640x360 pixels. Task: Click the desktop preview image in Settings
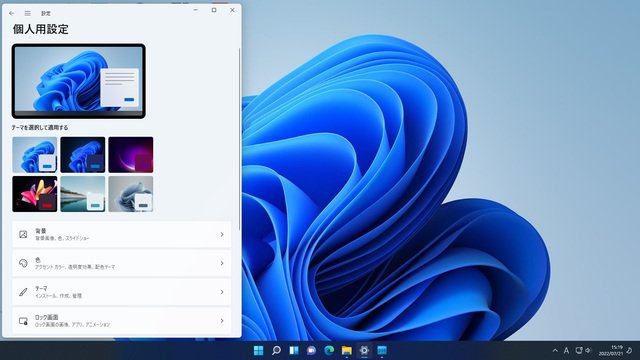point(78,81)
